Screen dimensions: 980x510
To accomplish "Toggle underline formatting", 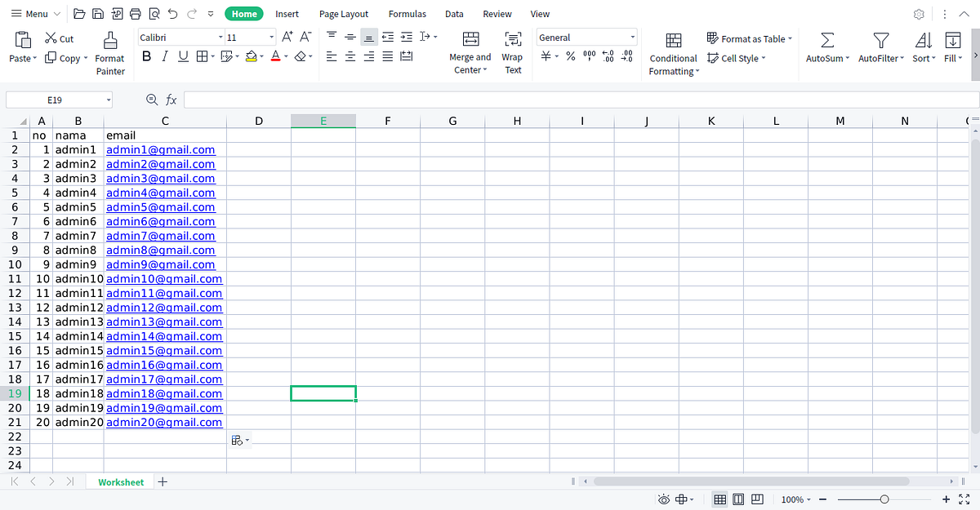I will 182,55.
